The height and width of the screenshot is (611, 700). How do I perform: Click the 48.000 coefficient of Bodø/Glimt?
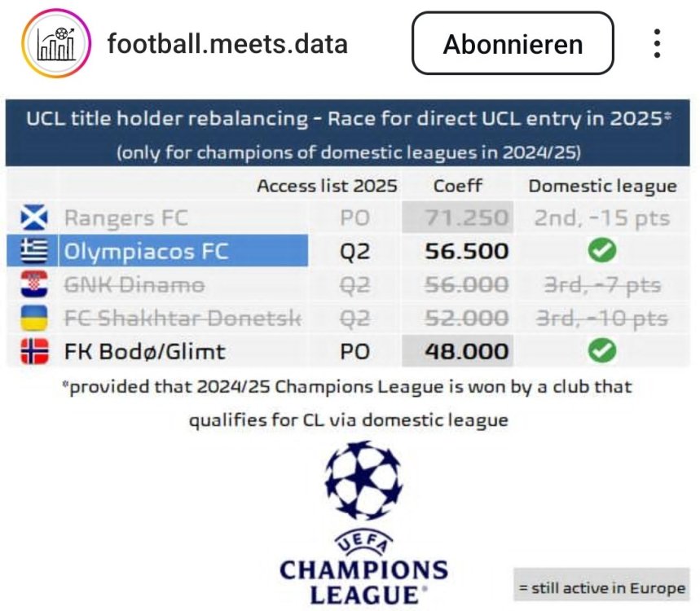pyautogui.click(x=466, y=351)
